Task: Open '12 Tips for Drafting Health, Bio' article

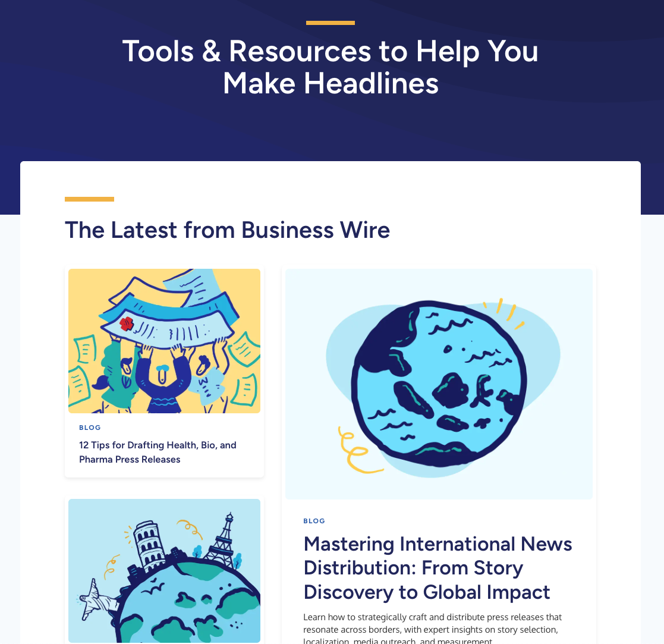Action: point(158,452)
